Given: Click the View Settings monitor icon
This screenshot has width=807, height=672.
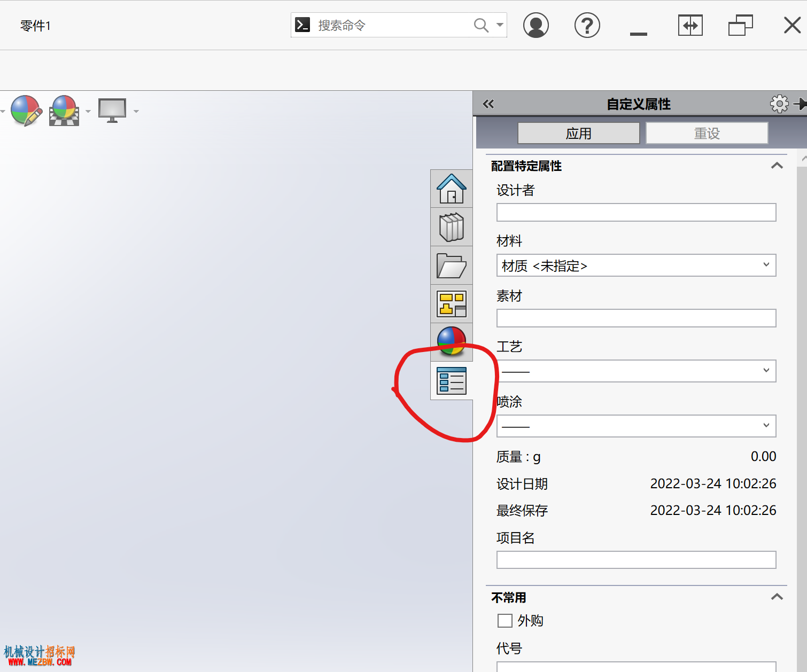Looking at the screenshot, I should 112,111.
